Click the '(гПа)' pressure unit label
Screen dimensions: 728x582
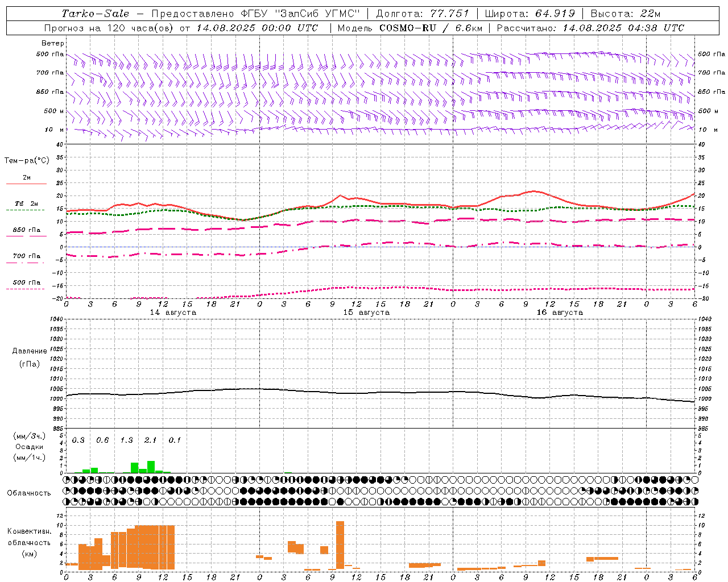pyautogui.click(x=30, y=364)
